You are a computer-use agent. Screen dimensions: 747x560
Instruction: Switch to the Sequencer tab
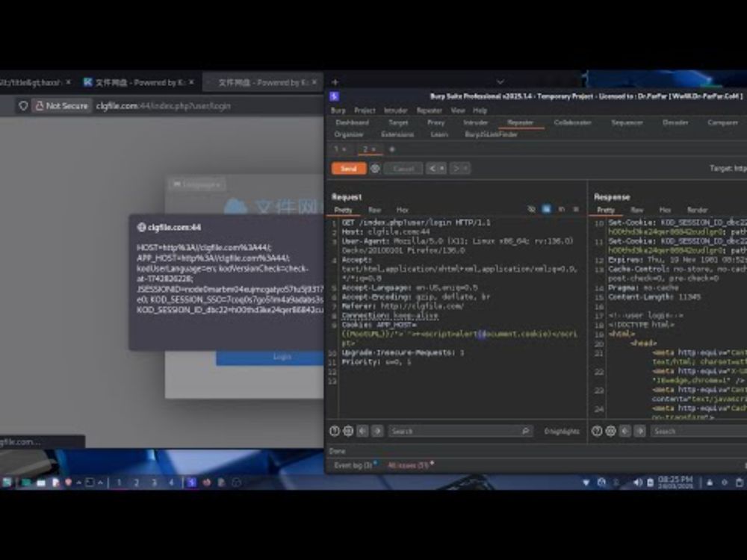click(x=627, y=122)
